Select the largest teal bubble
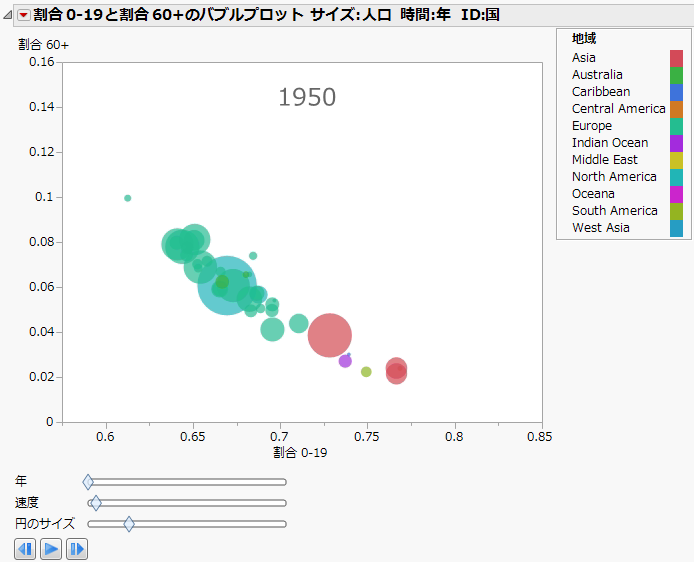The width and height of the screenshot is (694, 562). 227,286
